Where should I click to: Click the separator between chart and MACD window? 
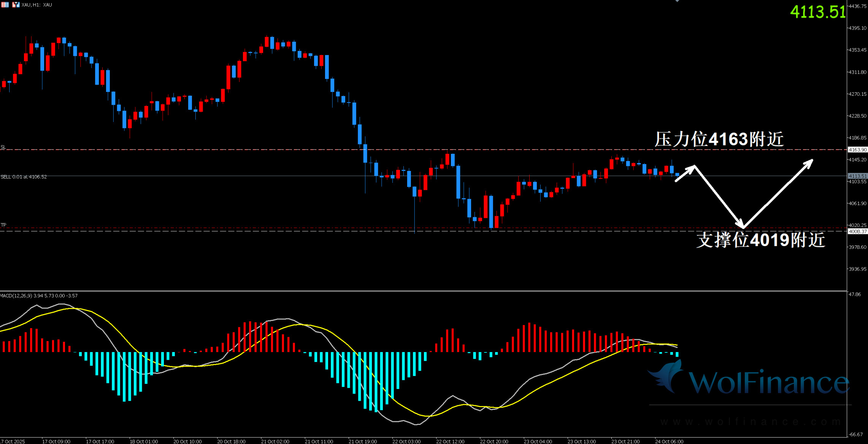click(x=418, y=291)
